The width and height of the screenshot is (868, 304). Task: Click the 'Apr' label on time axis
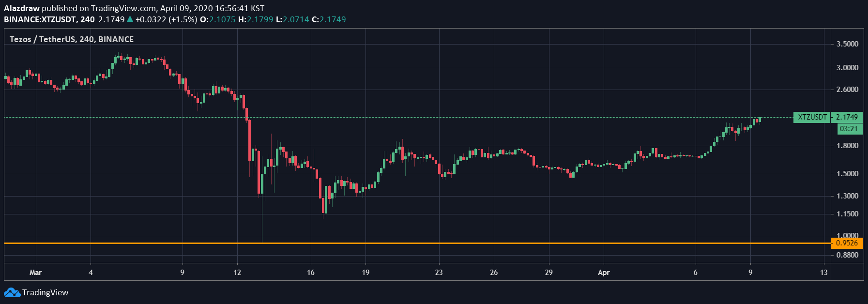point(604,273)
